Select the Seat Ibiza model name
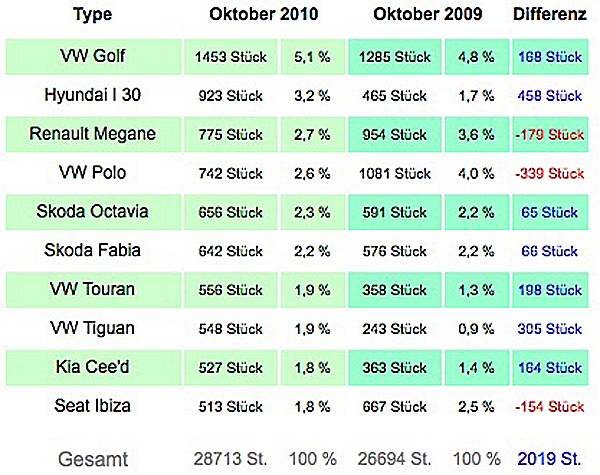The height and width of the screenshot is (475, 600). pyautogui.click(x=93, y=406)
